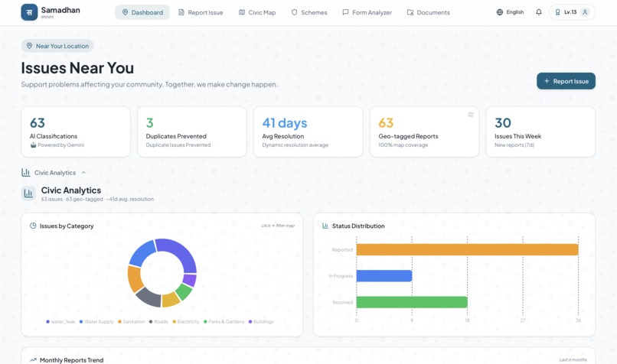Click the map icon on Geo-tagged Reports card
The image size is (617, 364).
(471, 115)
